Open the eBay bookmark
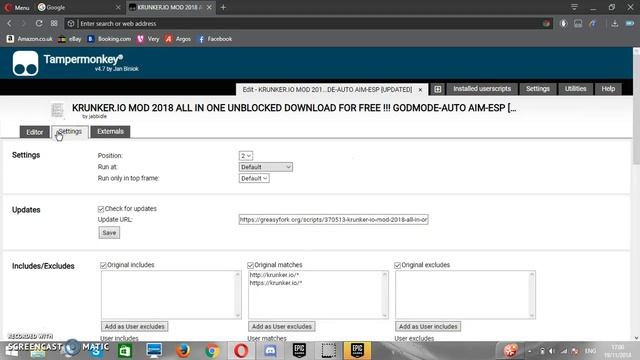Viewport: 640px width, 360px height. coord(69,39)
